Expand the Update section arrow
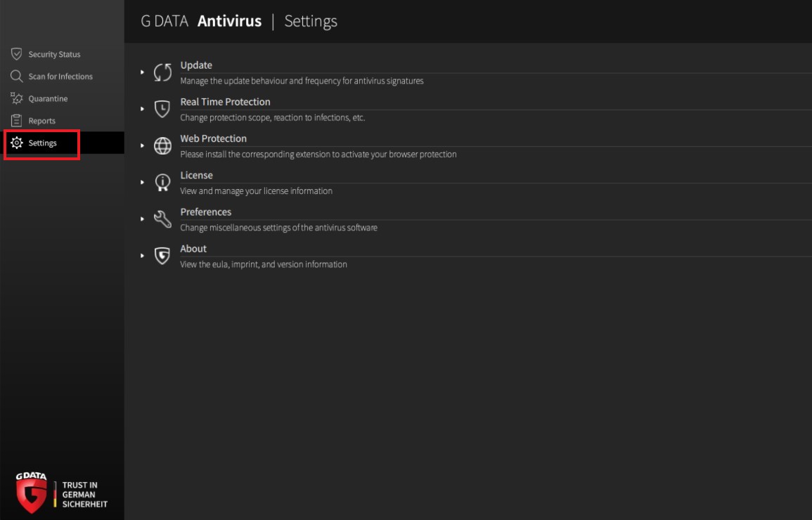Viewport: 812px width, 520px height. click(142, 72)
